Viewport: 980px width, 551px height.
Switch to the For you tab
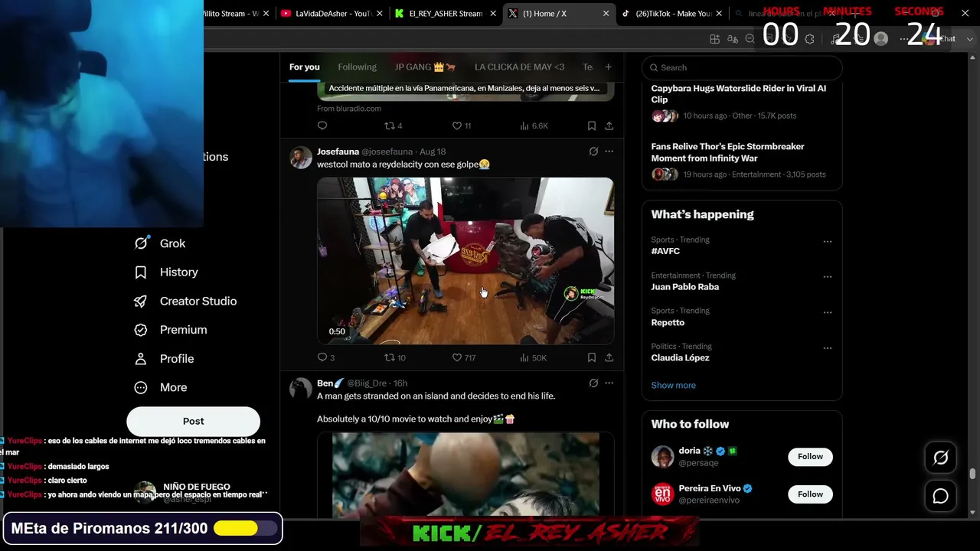point(304,67)
